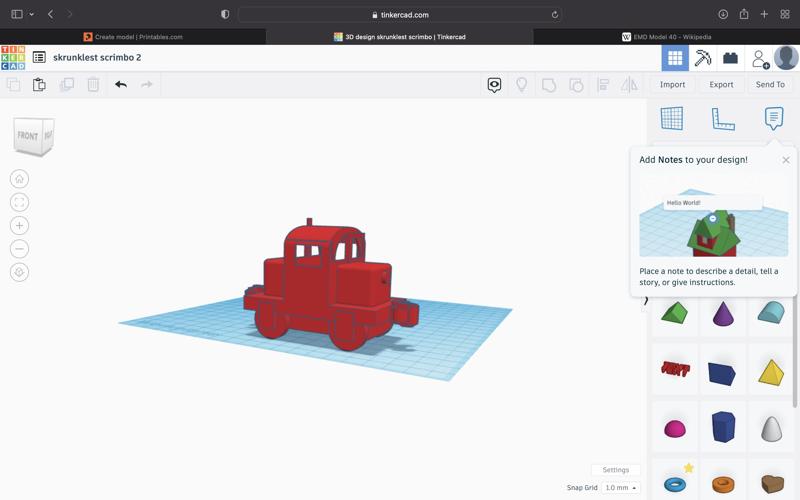Screen dimensions: 800x500
Task: Open the Snap Grid 1.0 mm dropdown
Action: coord(620,488)
